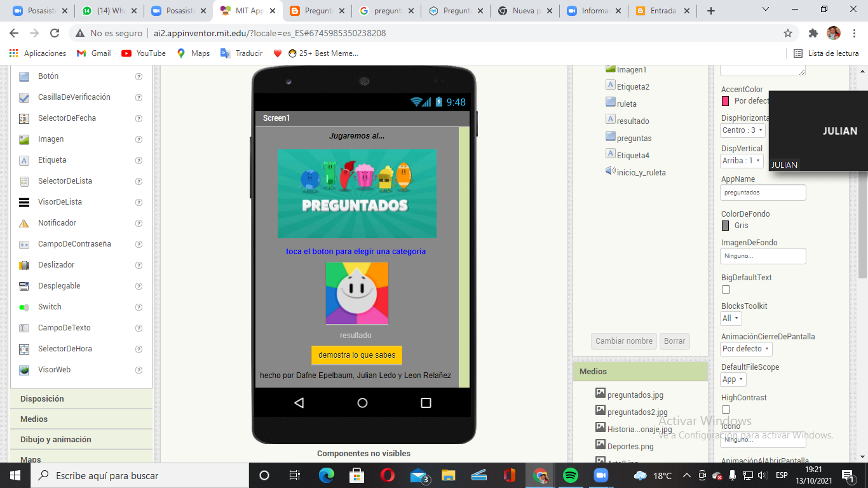Open Spotify from the taskbar
Screen dimensions: 868x488
571,475
